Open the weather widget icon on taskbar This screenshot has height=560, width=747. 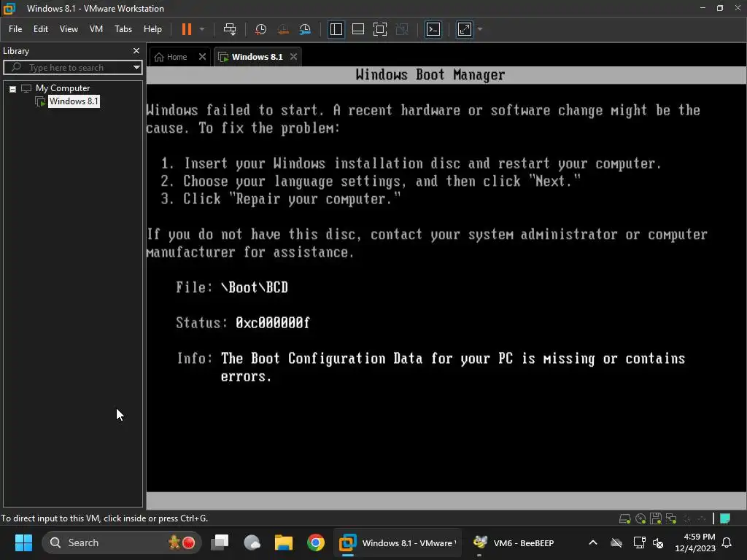252,542
